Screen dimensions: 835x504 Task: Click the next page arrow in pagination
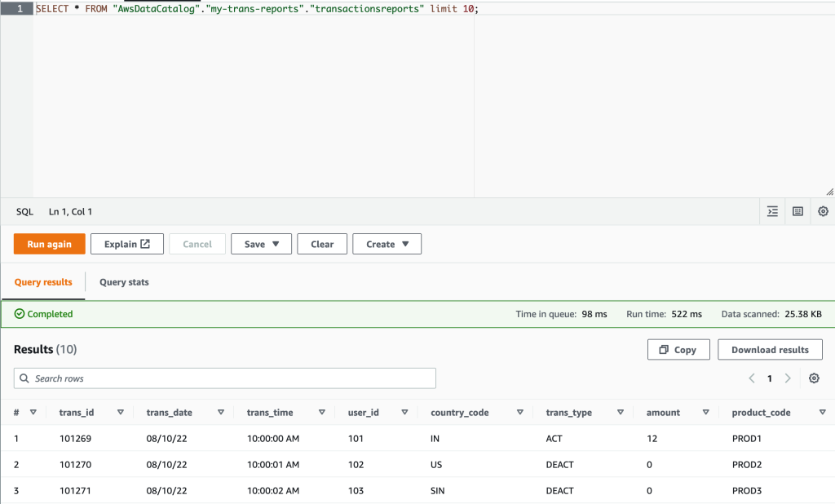[x=788, y=378]
